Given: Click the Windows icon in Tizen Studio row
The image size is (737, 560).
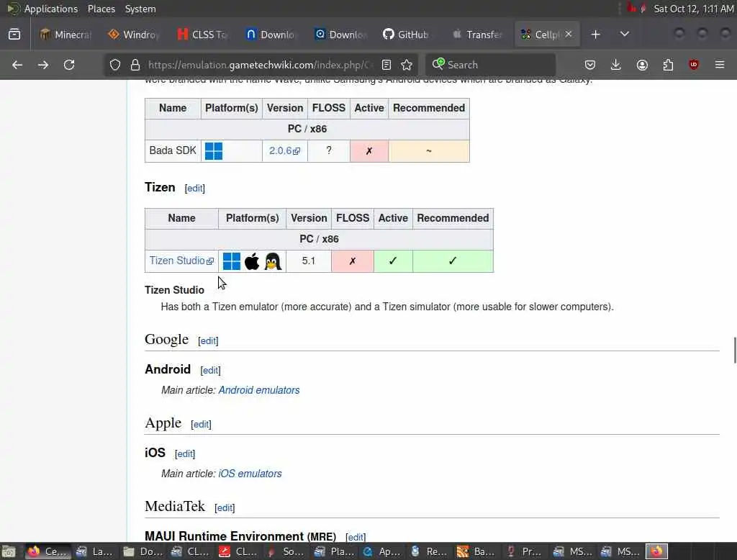Looking at the screenshot, I should point(231,261).
